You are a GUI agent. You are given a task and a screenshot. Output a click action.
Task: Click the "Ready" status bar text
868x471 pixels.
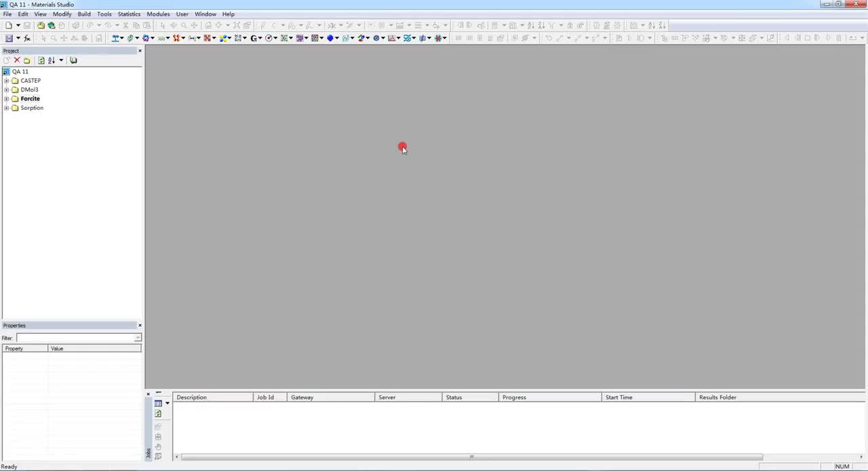(9, 466)
